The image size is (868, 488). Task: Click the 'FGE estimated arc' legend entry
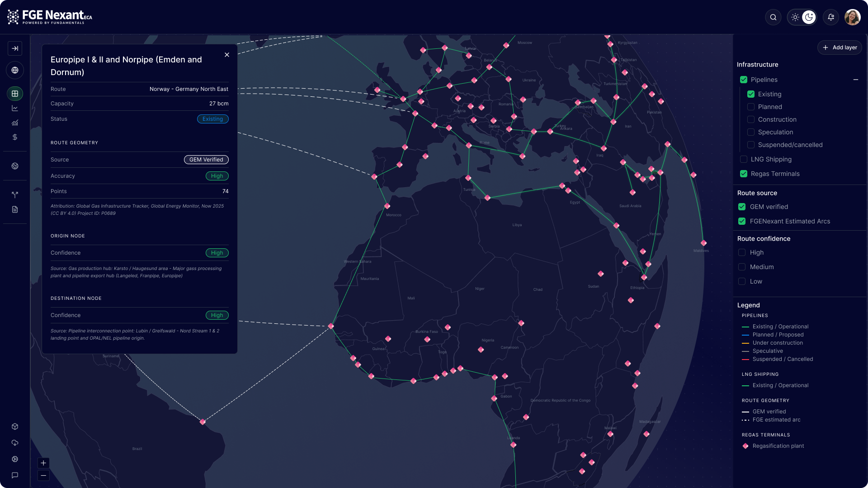click(776, 420)
